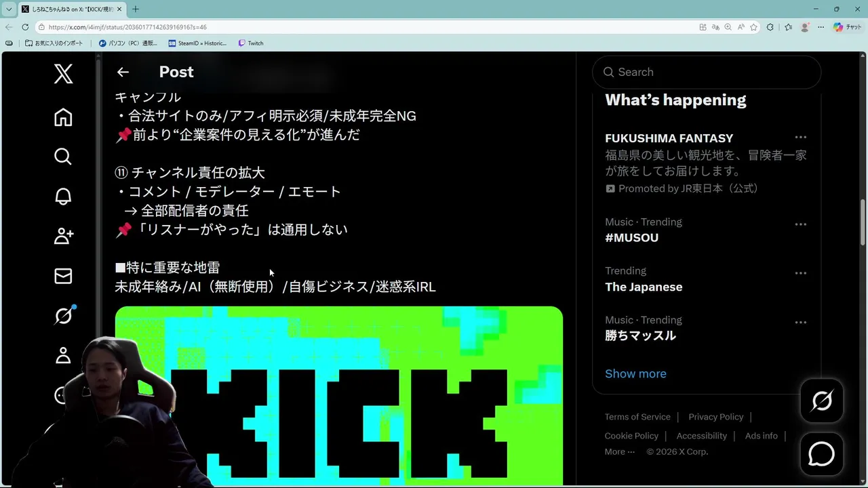Image resolution: width=868 pixels, height=488 pixels.
Task: Open the #MUSOU trending topic
Action: coord(706,230)
